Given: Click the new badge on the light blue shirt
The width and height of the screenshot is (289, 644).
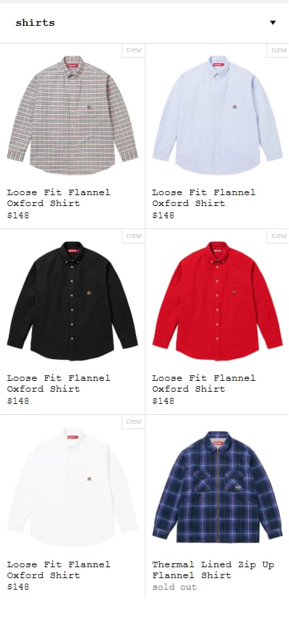Looking at the screenshot, I should click(x=278, y=50).
